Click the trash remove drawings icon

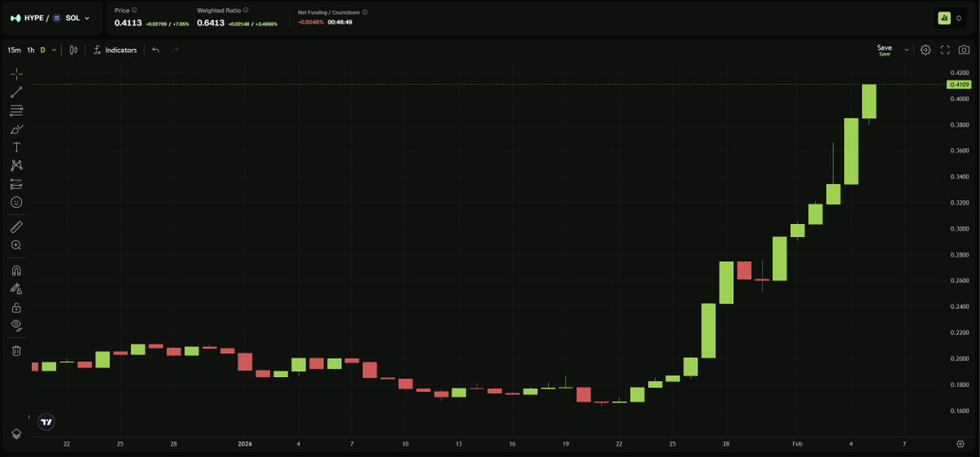coord(16,351)
